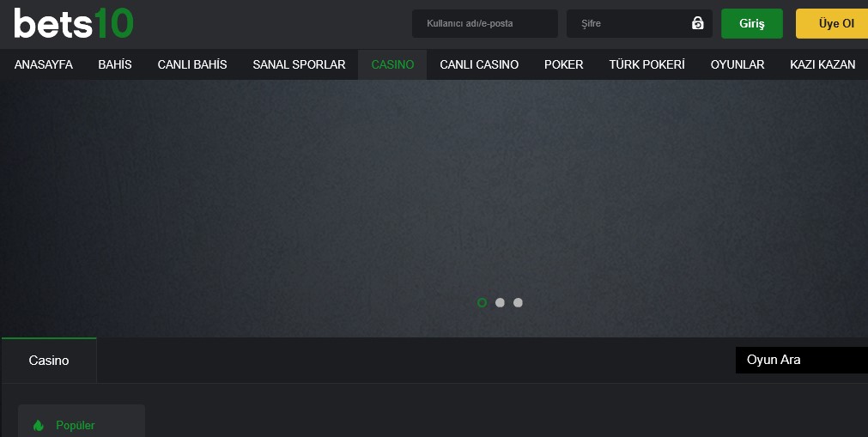Open CANLI CASINO section
The width and height of the screenshot is (868, 437).
pyautogui.click(x=479, y=64)
